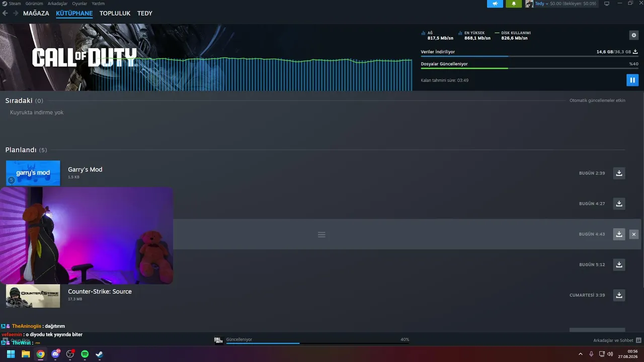Image resolution: width=644 pixels, height=362 pixels.
Task: Click the Kalan tahmini süre text
Action: [x=445, y=80]
